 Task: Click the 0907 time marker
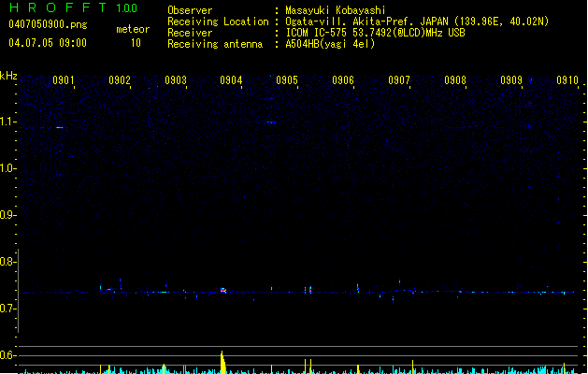[x=399, y=80]
